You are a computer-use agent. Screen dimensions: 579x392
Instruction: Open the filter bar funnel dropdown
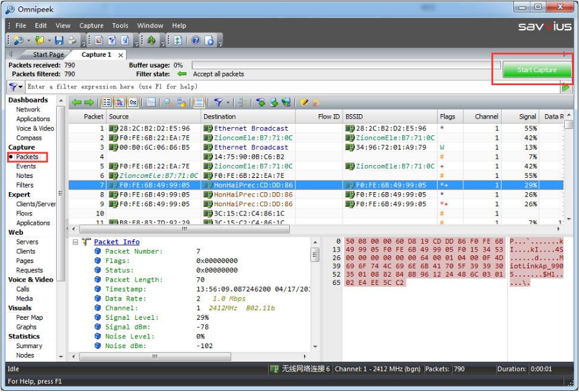click(x=20, y=87)
